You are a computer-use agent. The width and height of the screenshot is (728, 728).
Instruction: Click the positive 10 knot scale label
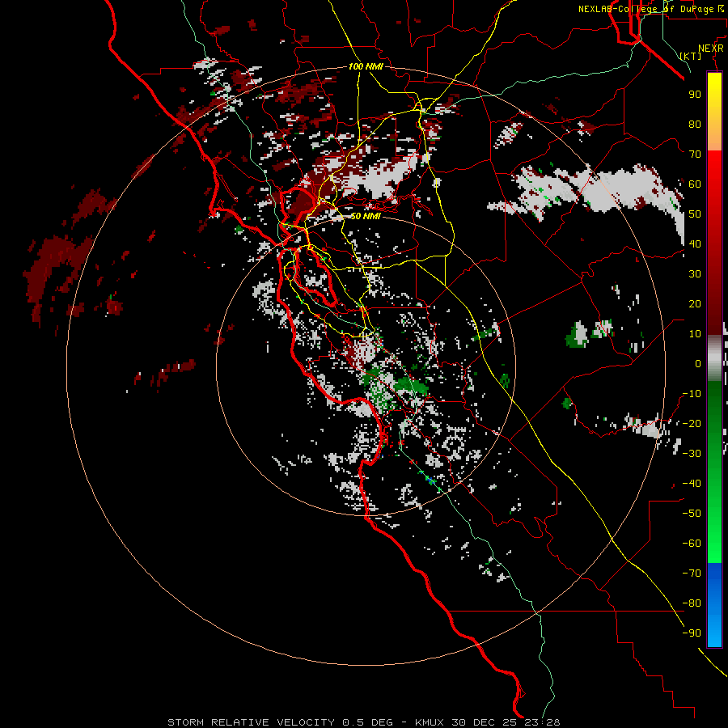[x=695, y=334]
